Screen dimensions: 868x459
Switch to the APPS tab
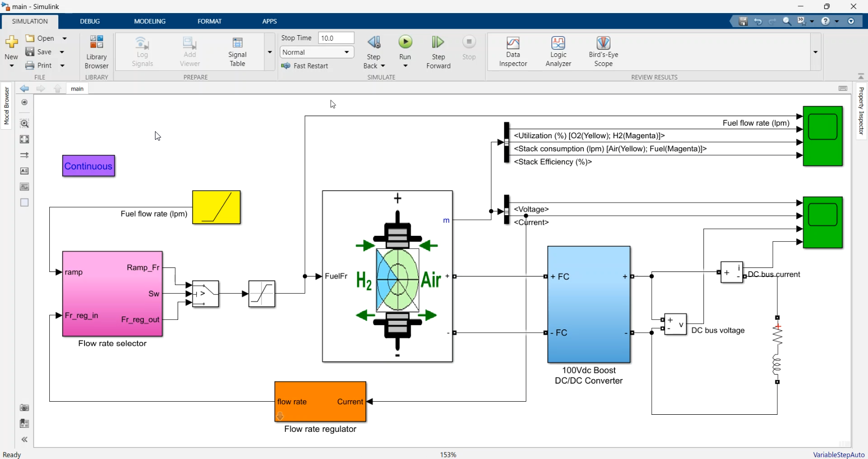click(x=270, y=21)
